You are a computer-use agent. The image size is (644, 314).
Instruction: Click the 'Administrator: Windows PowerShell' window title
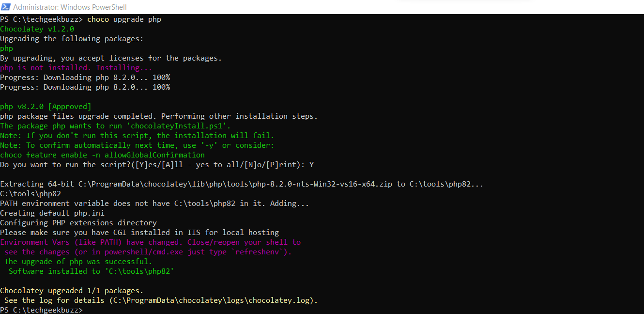pos(70,7)
